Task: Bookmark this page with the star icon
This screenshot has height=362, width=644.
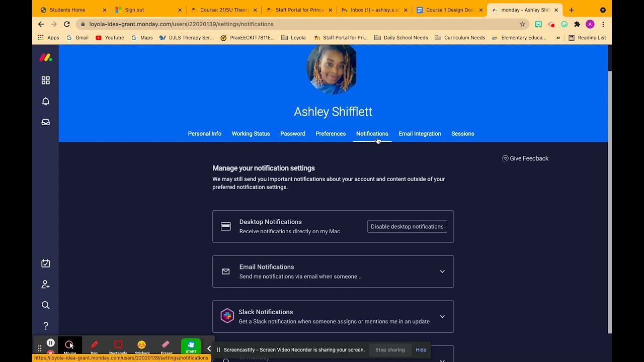Action: tap(522, 24)
